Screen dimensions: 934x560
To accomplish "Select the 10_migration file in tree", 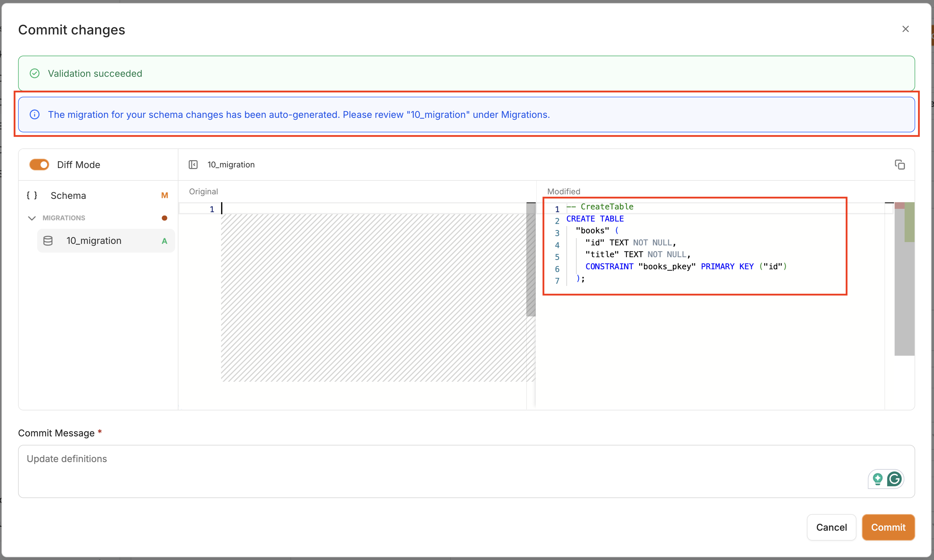I will [94, 241].
